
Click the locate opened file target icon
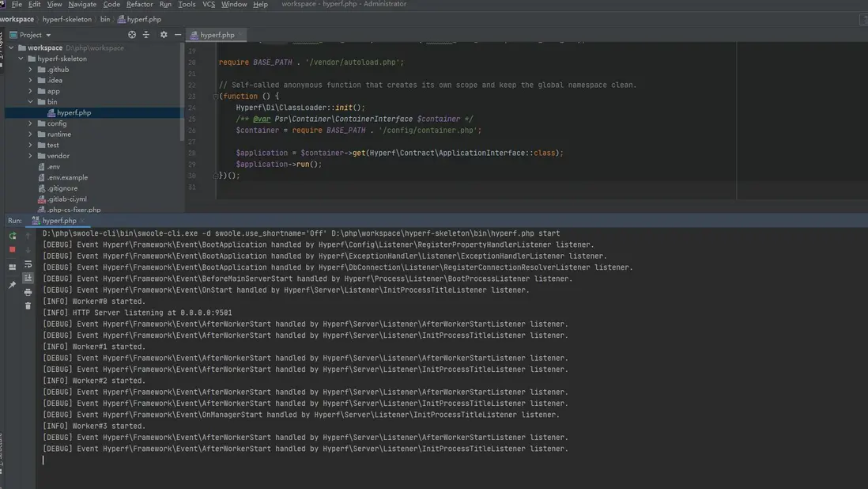pos(132,35)
